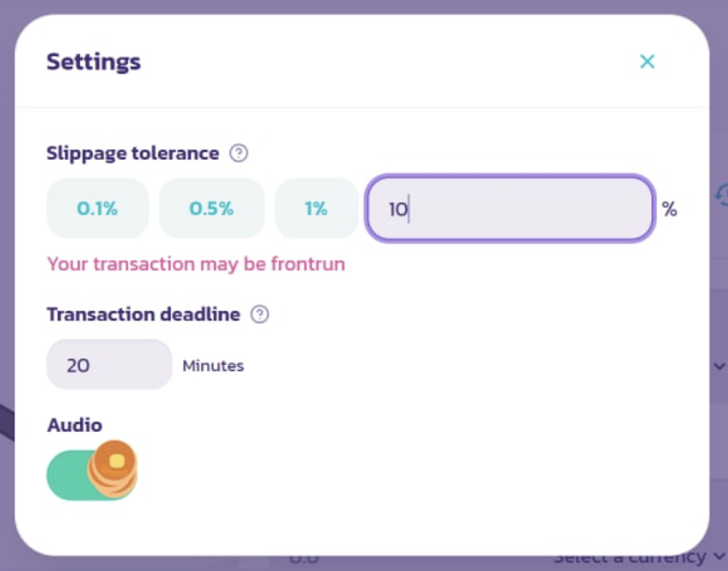
Task: Click the Minutes text next to the deadline
Action: pyautogui.click(x=213, y=366)
